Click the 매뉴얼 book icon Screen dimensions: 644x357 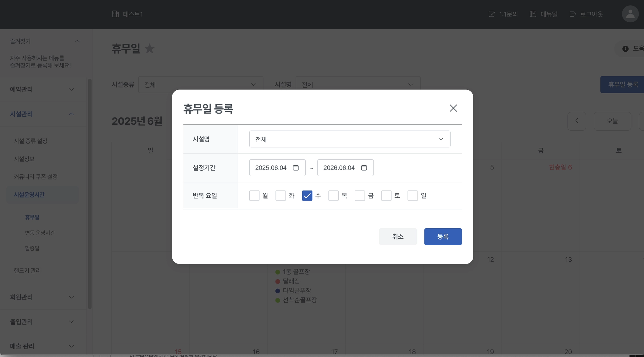tap(533, 14)
